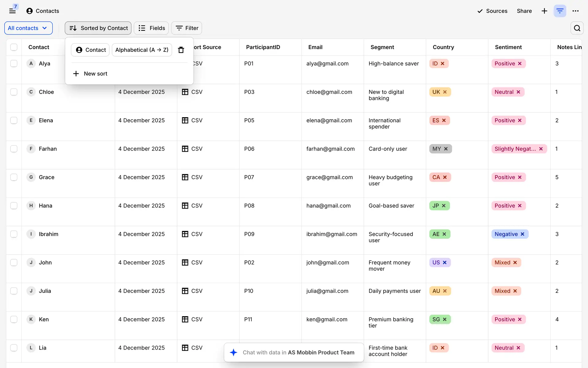Delete the Contact sort with the trash icon
The image size is (588, 368).
(x=181, y=50)
